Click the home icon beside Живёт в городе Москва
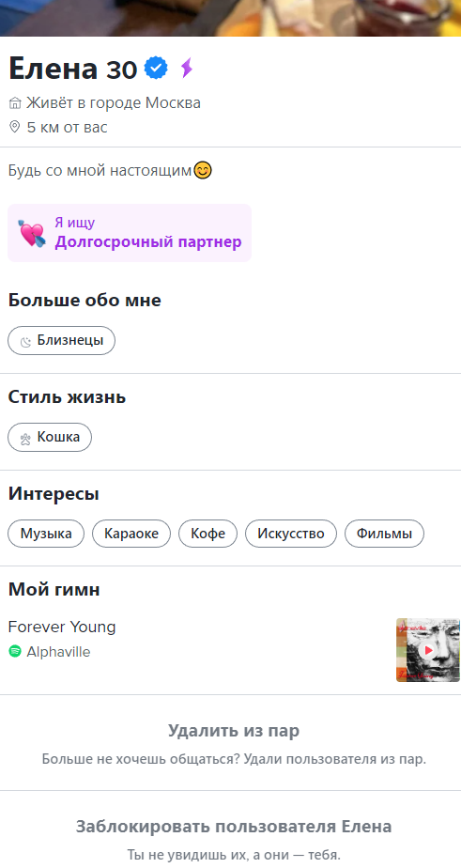 point(15,103)
